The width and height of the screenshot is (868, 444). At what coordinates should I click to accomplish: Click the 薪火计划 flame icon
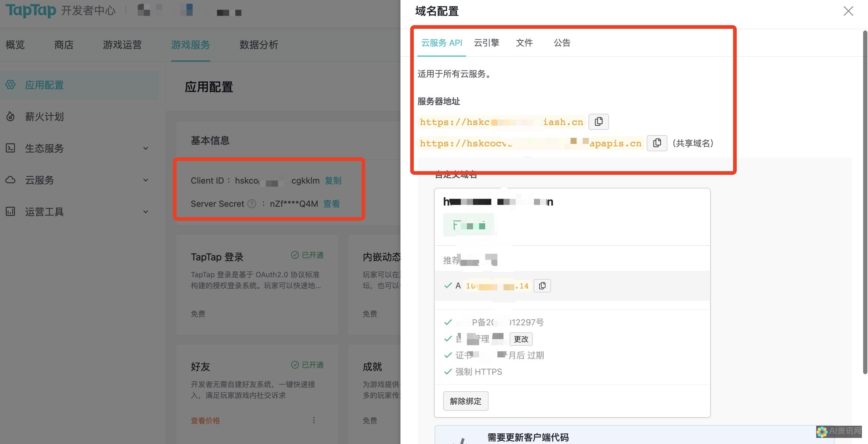coord(10,116)
